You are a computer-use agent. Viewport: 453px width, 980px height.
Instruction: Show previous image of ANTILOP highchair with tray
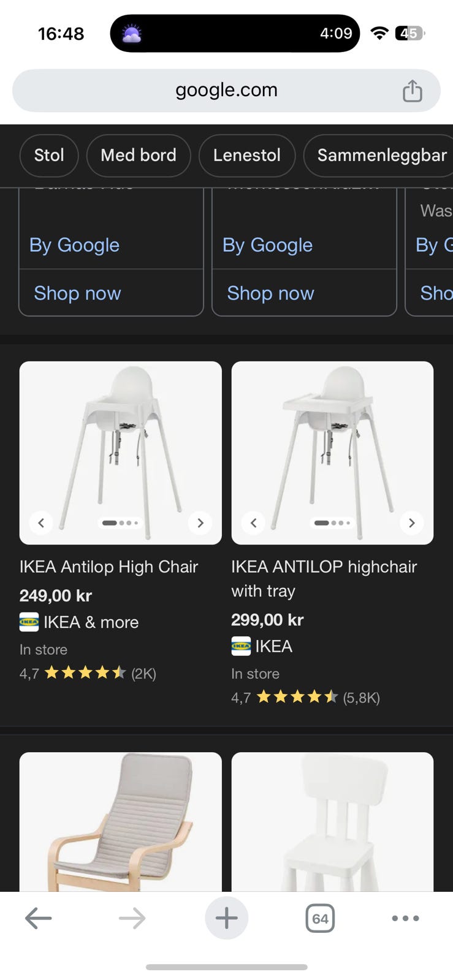(x=253, y=522)
